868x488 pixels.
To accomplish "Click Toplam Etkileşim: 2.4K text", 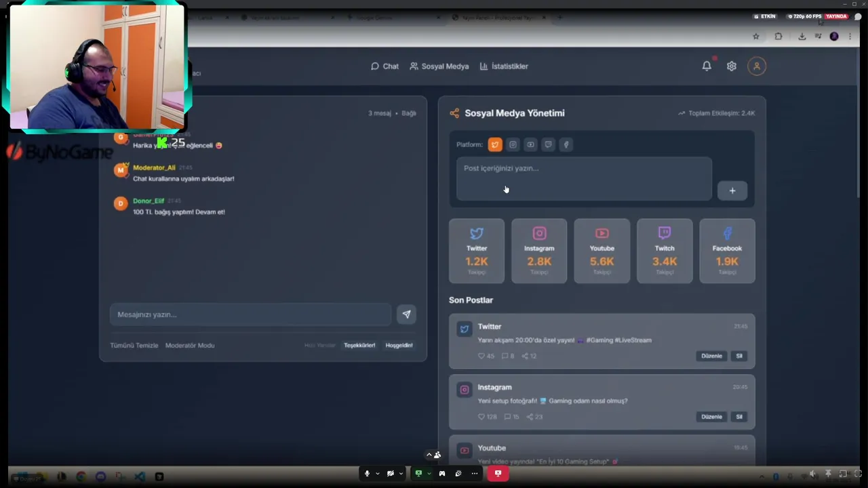I will (x=722, y=113).
